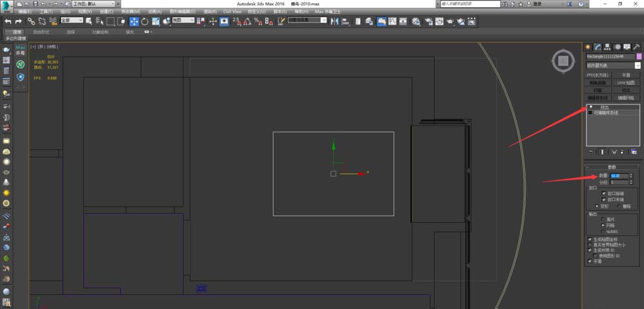Select the NURBS output radio button
Screen dimensions: 644x309
[603, 232]
